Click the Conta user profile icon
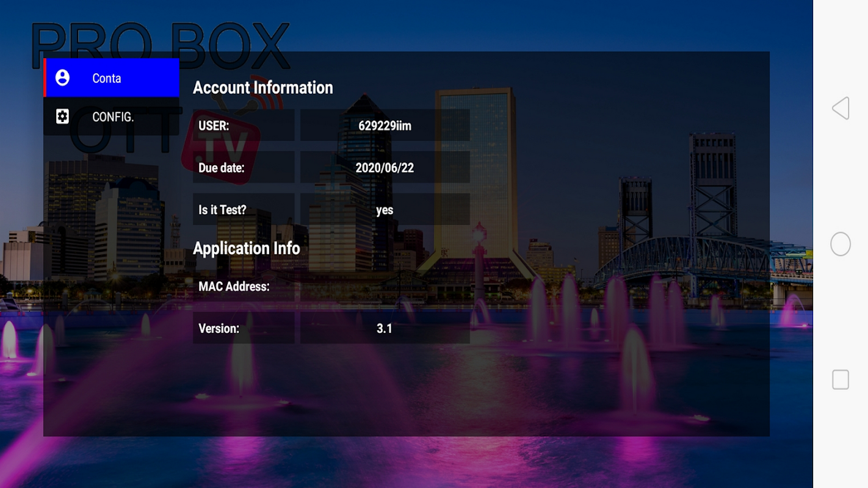Viewport: 868px width, 488px height. pos(62,77)
